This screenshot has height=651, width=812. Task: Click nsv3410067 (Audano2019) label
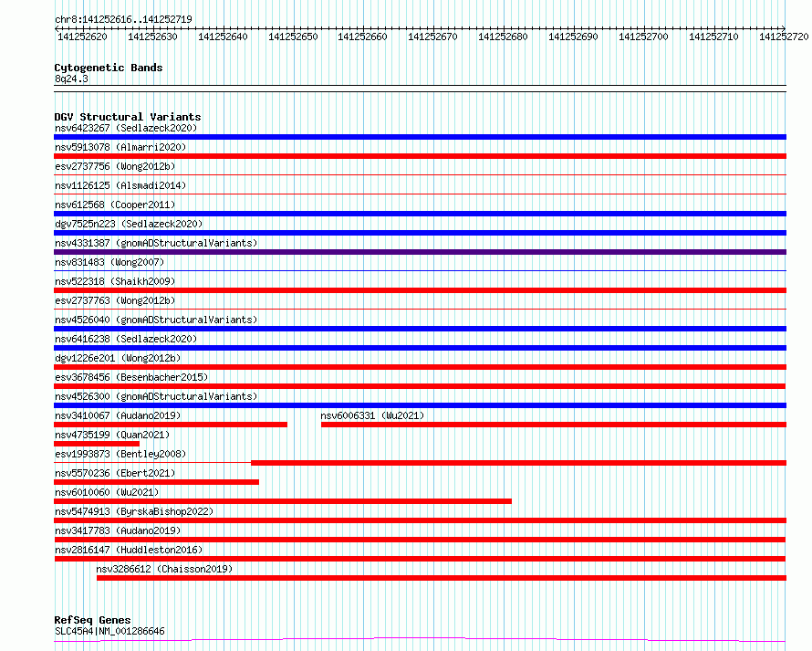pyautogui.click(x=118, y=415)
